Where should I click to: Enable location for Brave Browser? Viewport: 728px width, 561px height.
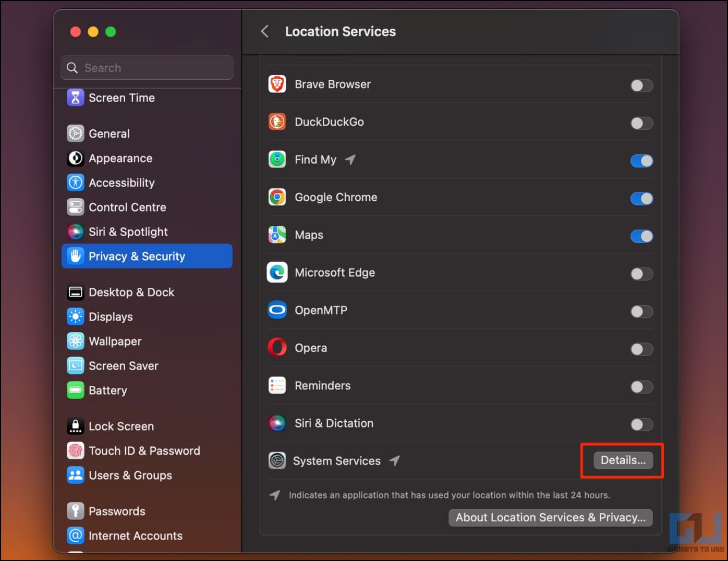[641, 86]
